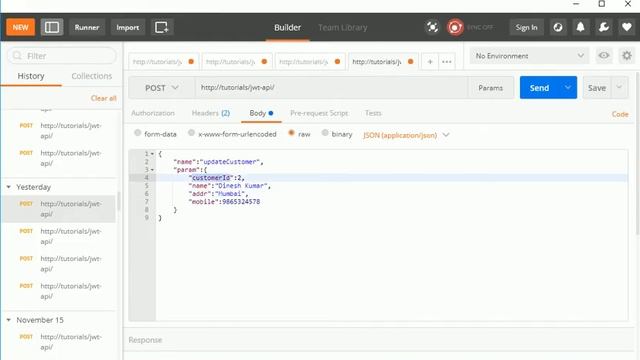
Task: Select highlighted Yesterday POST history entry
Action: point(59,209)
